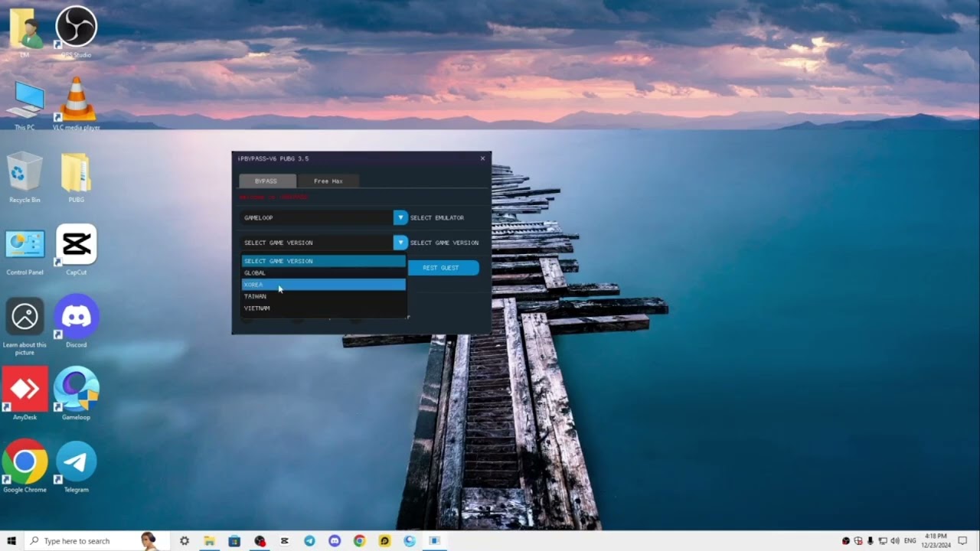This screenshot has height=551, width=980.
Task: Open Discord from the taskbar
Action: (x=335, y=541)
